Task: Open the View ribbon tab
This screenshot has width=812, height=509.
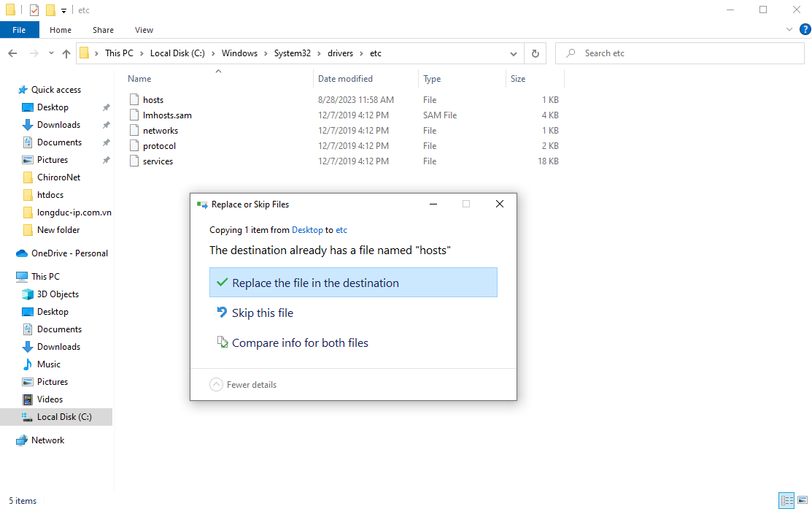Action: tap(144, 30)
